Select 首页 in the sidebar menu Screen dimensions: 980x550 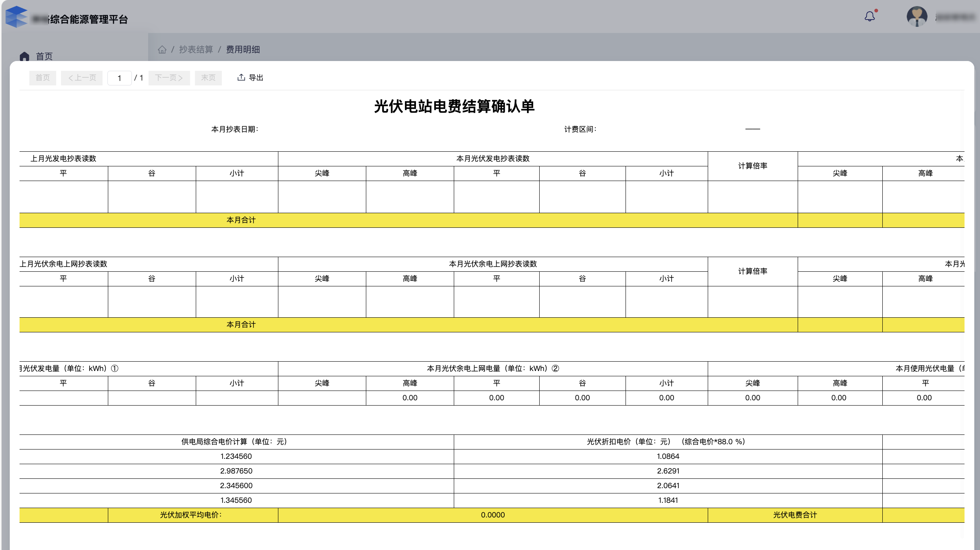pyautogui.click(x=44, y=57)
